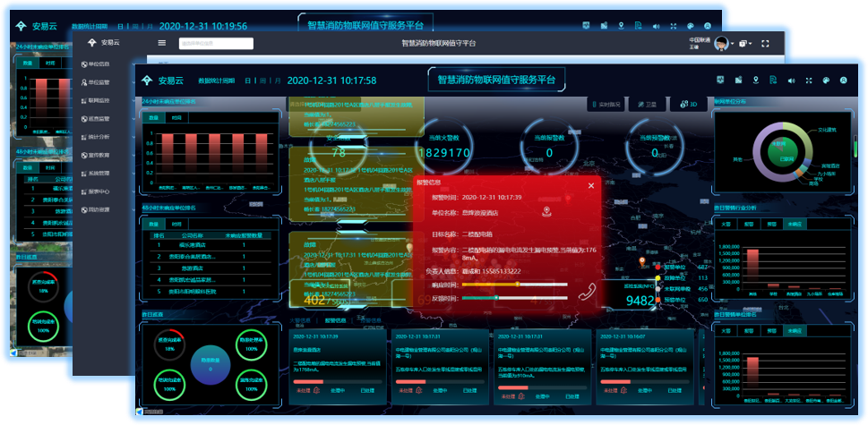The image size is (868, 425).
Task: Select 时间 tab in 24小时 response chart
Action: click(177, 117)
